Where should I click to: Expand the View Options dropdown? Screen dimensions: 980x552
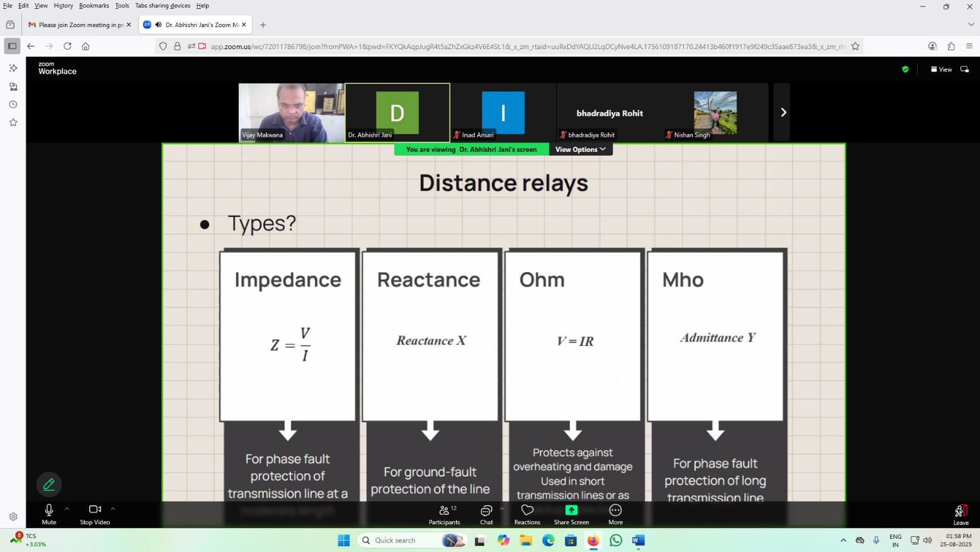(x=580, y=149)
